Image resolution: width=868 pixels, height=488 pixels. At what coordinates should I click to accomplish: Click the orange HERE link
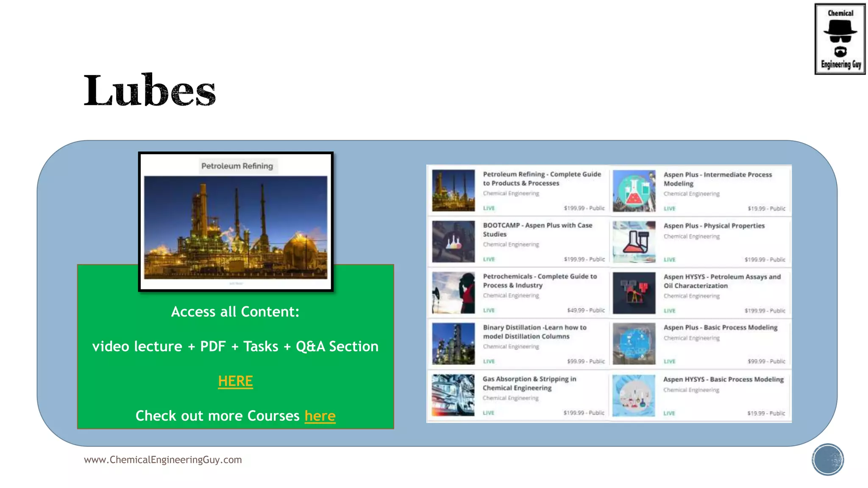(235, 381)
